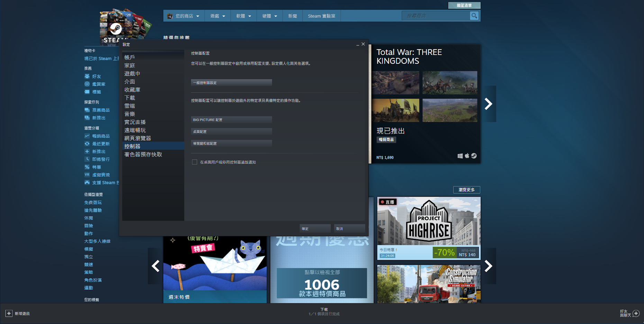Open the Steam 實驗室 tab
The image size is (644, 324).
click(321, 16)
